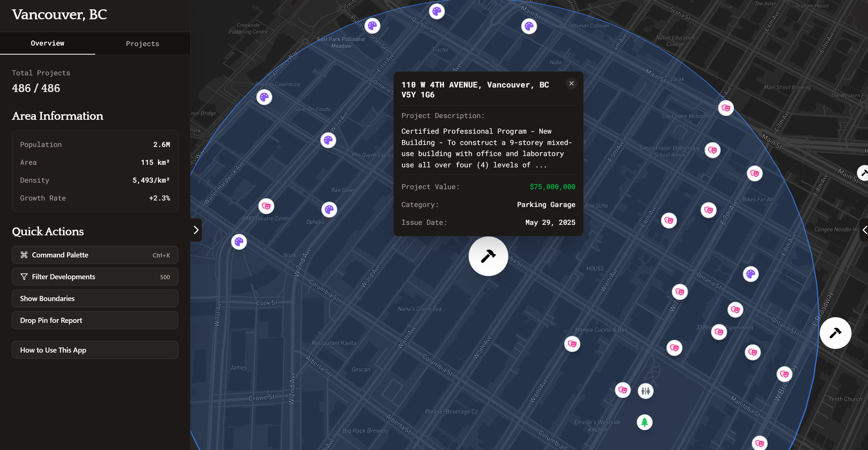Open the Command Palette
This screenshot has width=868, height=450.
click(95, 255)
